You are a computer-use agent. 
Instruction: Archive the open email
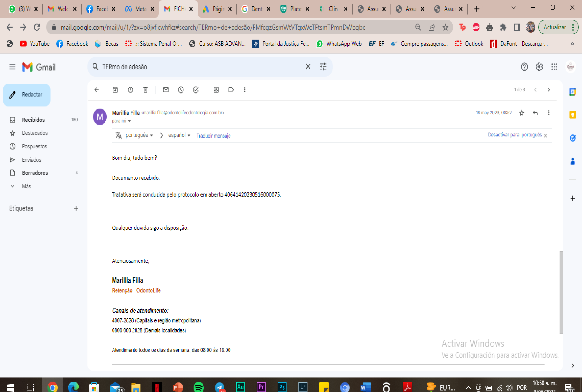(115, 90)
